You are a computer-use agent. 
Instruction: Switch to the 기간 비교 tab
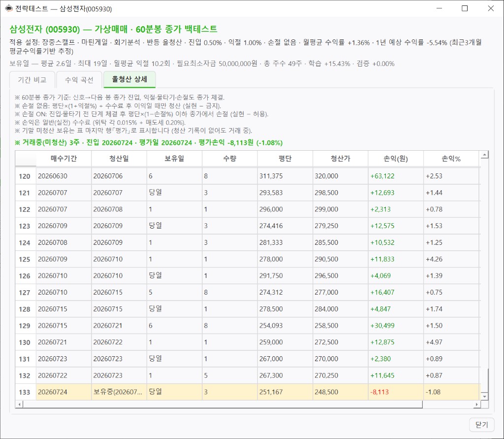[32, 80]
